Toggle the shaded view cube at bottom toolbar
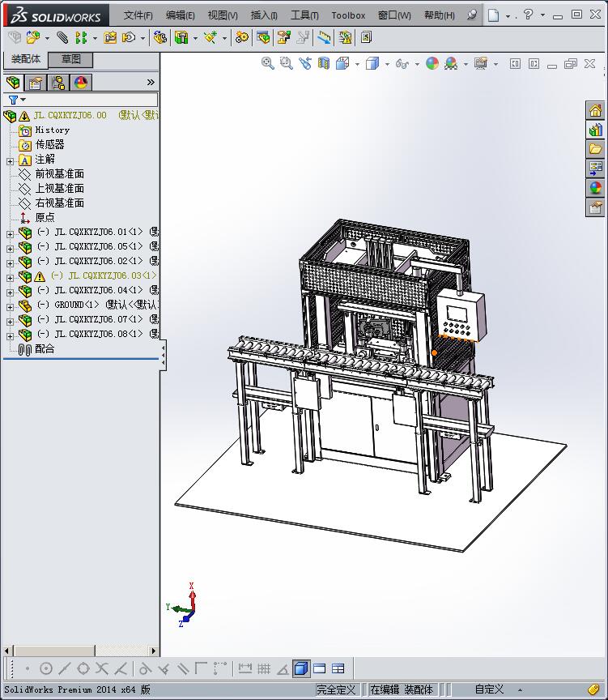Screen dimensions: 608x700 tap(301, 668)
